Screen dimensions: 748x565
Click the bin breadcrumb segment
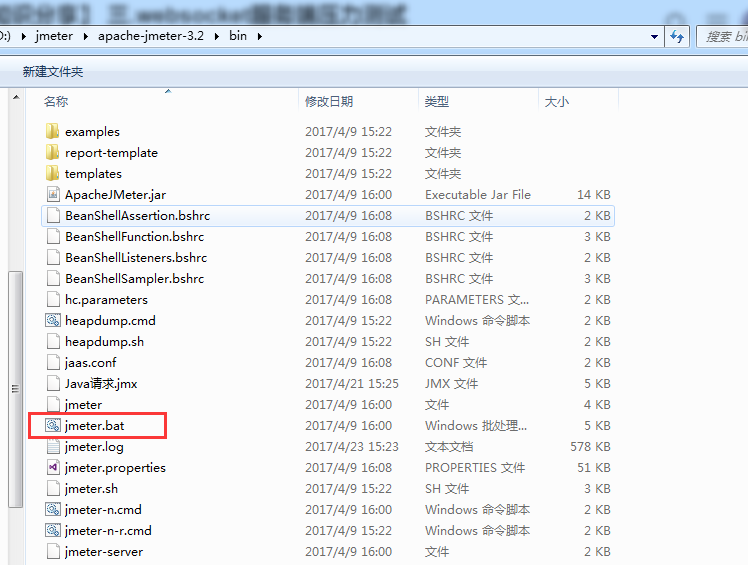click(x=238, y=36)
